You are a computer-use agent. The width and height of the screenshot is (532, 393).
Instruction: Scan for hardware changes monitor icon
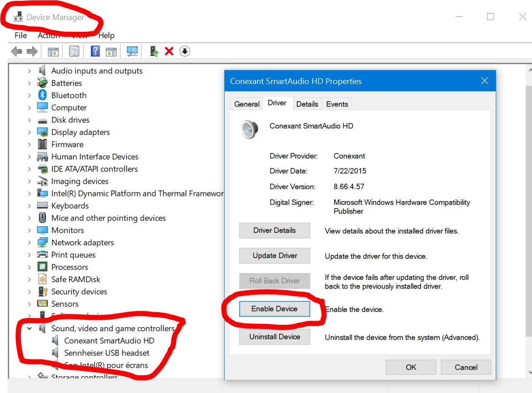pyautogui.click(x=133, y=51)
